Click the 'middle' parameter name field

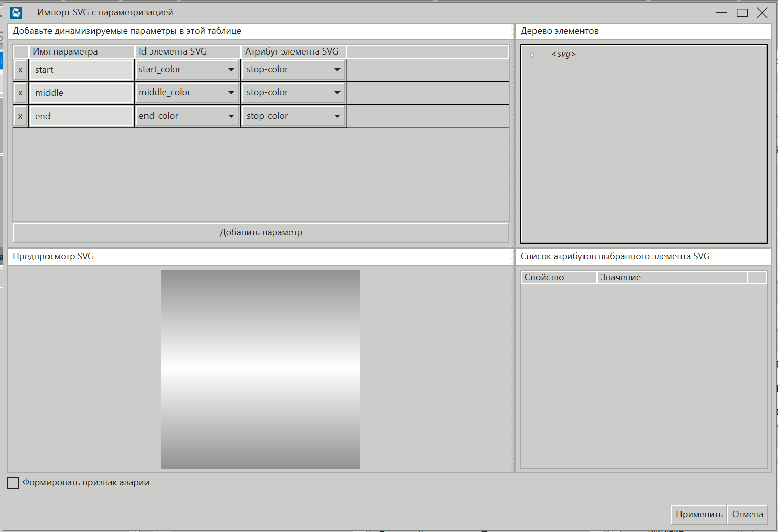(81, 93)
